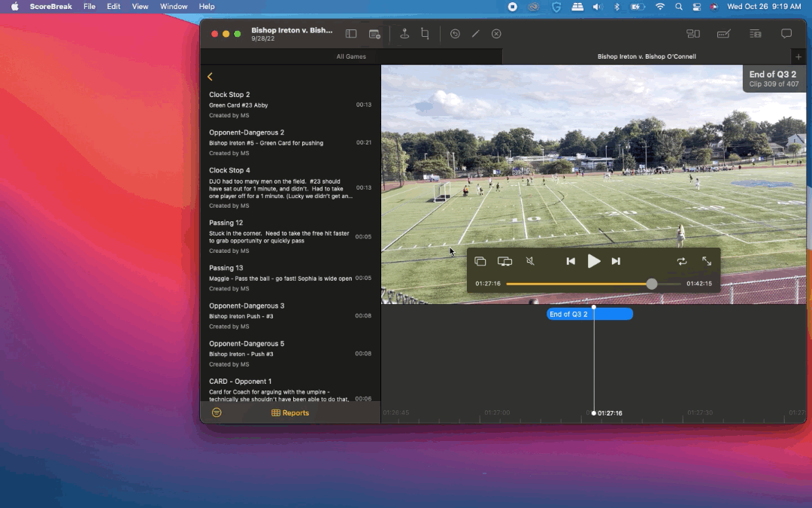The width and height of the screenshot is (812, 508).
Task: Select the End of Q3 2 timeline clip
Action: (x=590, y=314)
